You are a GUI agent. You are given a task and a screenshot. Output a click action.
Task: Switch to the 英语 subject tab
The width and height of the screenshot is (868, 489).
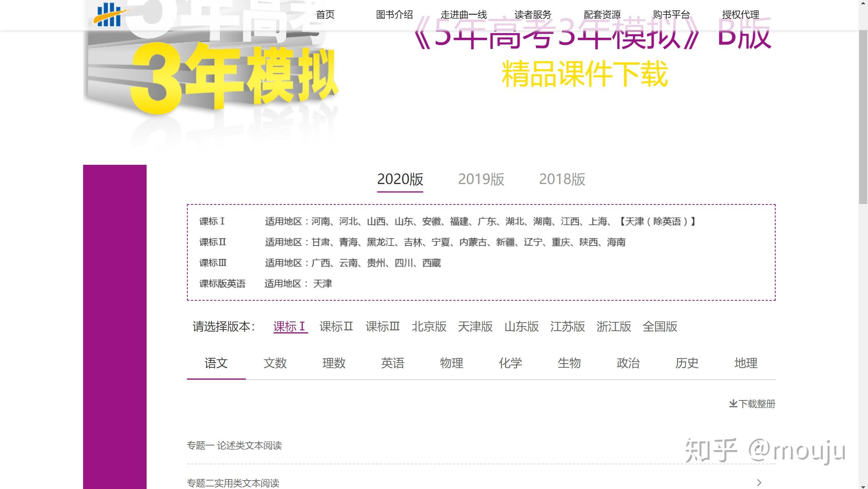[x=393, y=363]
